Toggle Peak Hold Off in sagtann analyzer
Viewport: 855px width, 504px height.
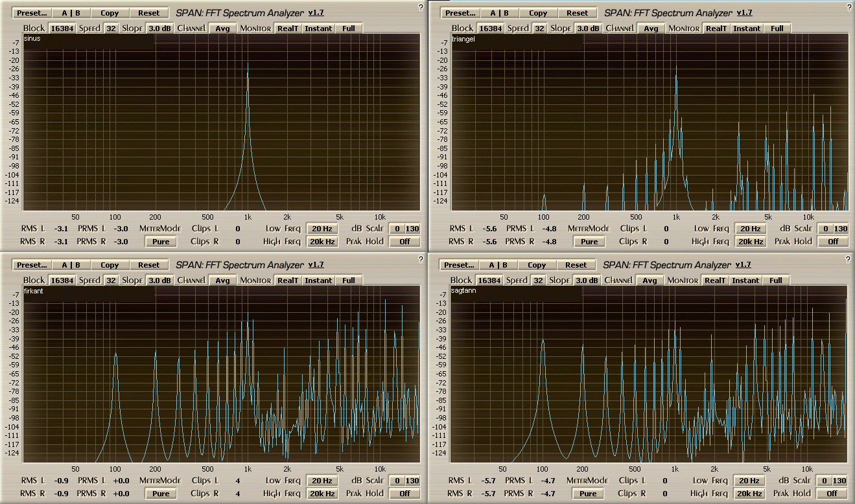point(832,494)
